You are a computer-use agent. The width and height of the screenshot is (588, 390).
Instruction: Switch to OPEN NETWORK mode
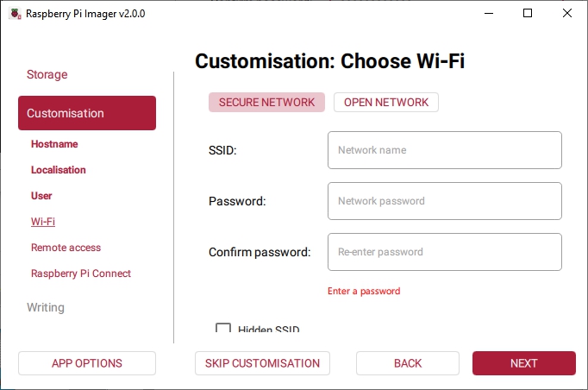(x=386, y=102)
